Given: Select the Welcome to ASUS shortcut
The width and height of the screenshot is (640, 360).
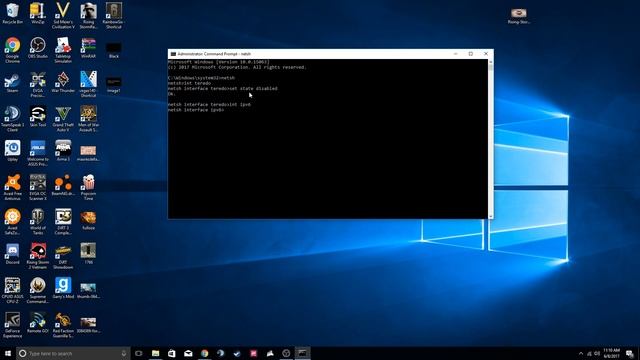Looking at the screenshot, I should coord(38,153).
